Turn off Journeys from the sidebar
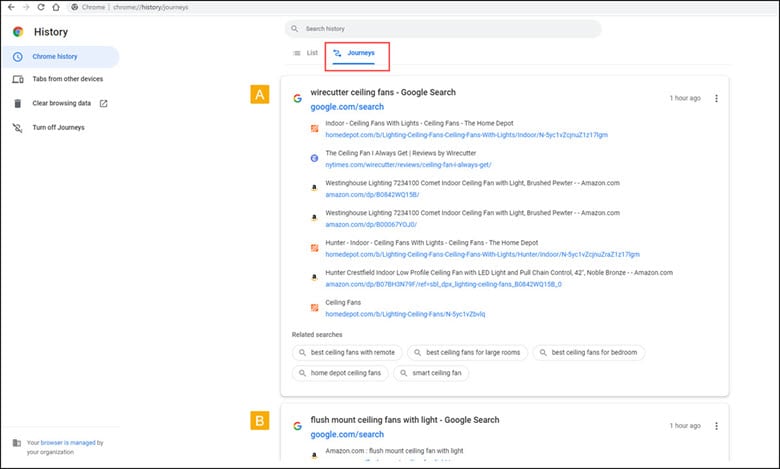This screenshot has width=780, height=469. [x=58, y=128]
